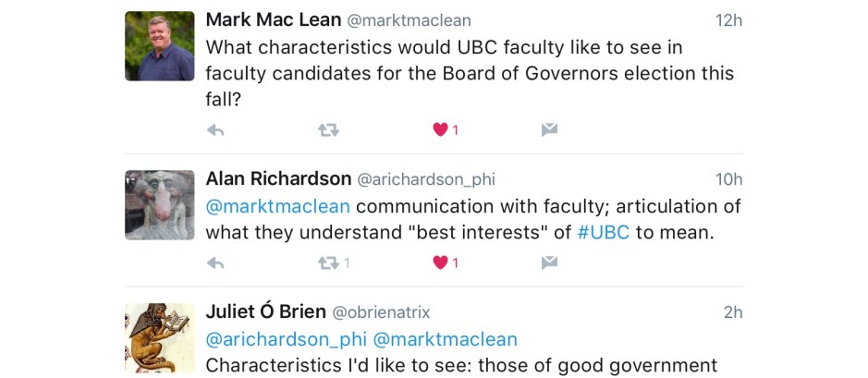Follow @marktmaclean mention in Alan's reply
868x378 pixels.
[x=277, y=206]
